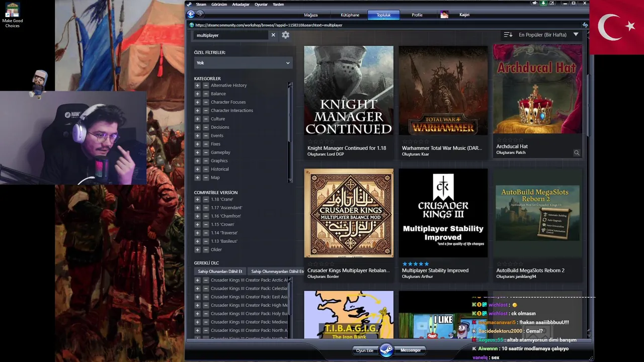The width and height of the screenshot is (644, 362).
Task: Open the Oyunlar menu
Action: (261, 4)
